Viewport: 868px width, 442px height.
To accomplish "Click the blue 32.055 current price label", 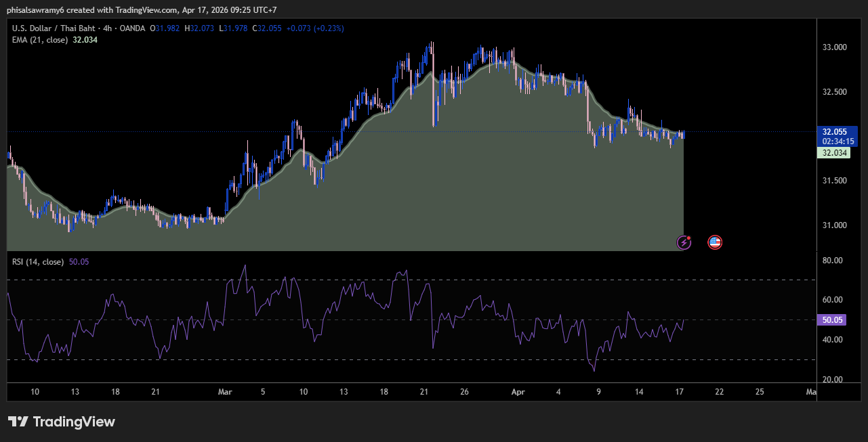I will [834, 132].
